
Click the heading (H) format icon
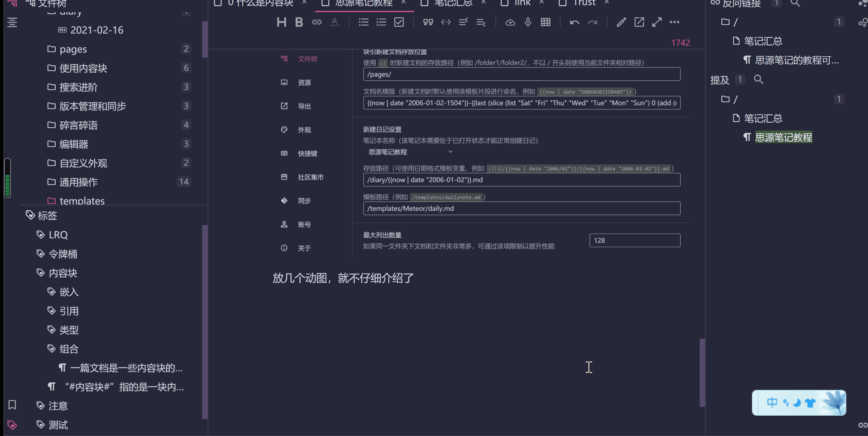point(282,22)
